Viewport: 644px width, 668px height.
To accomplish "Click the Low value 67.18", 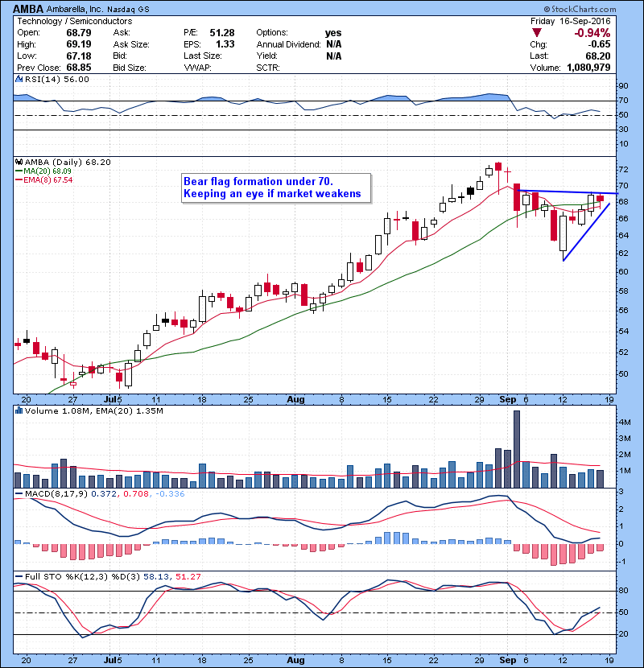I will click(x=79, y=56).
